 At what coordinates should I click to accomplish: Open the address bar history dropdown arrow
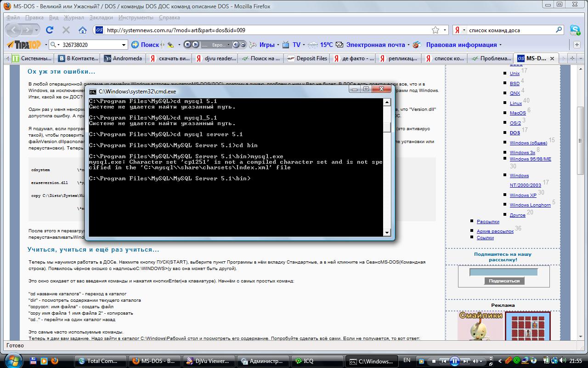(445, 30)
